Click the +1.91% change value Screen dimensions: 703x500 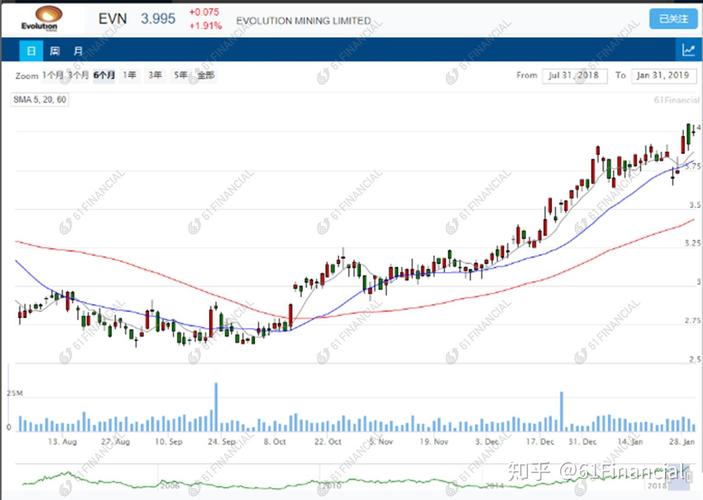[x=205, y=26]
